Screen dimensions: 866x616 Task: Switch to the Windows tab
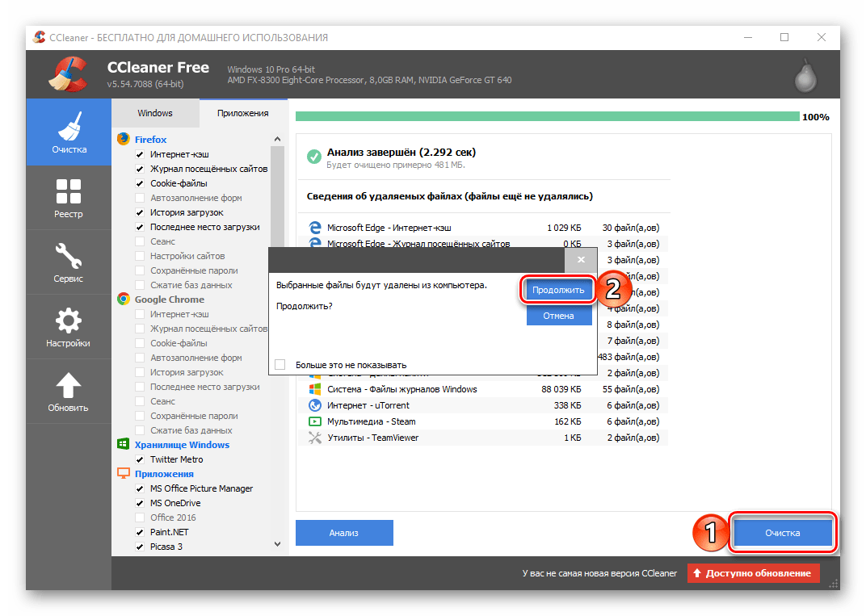tap(155, 113)
